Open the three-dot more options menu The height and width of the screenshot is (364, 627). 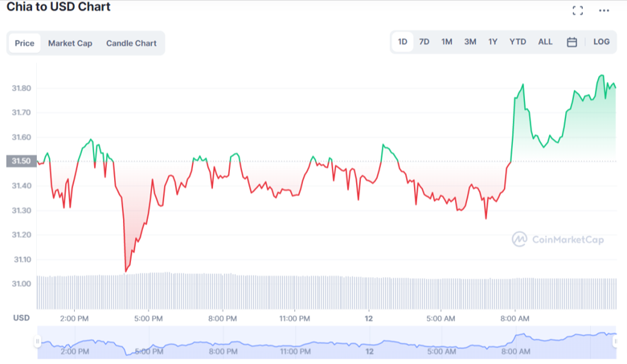[x=604, y=10]
